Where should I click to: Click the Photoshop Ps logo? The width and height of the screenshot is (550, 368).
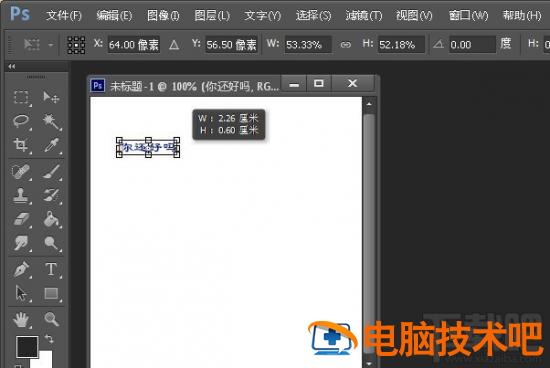click(20, 14)
